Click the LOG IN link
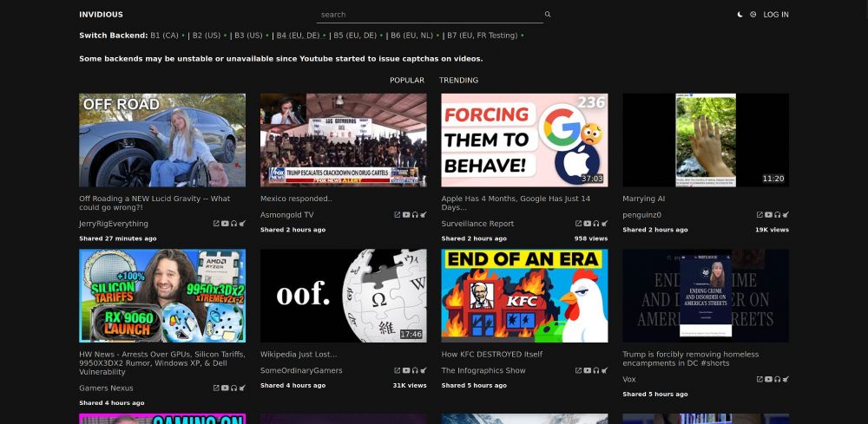This screenshot has height=424, width=868. coord(775,15)
